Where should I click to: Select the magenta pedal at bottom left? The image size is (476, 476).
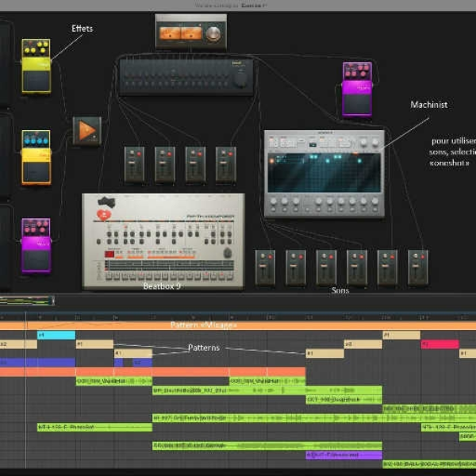(x=36, y=246)
